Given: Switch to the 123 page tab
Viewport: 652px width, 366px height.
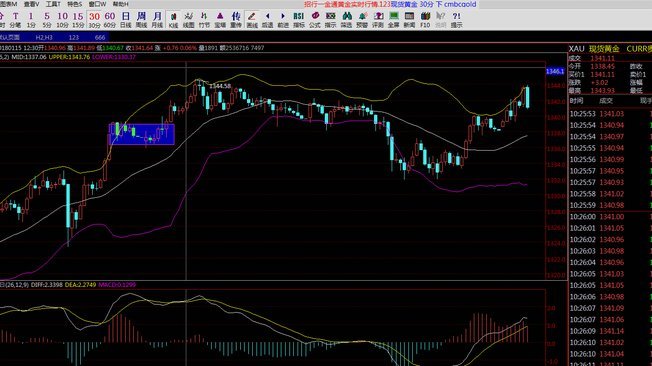Looking at the screenshot, I should click(74, 37).
